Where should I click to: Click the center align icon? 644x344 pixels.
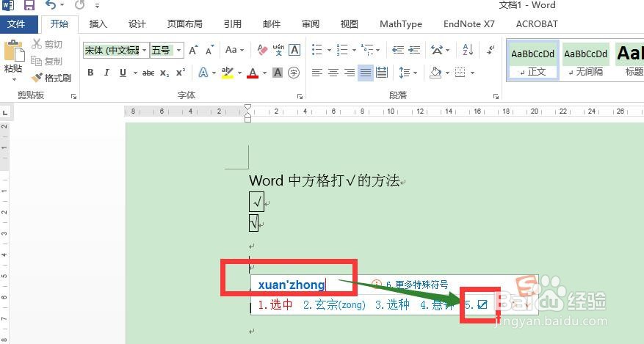(333, 73)
